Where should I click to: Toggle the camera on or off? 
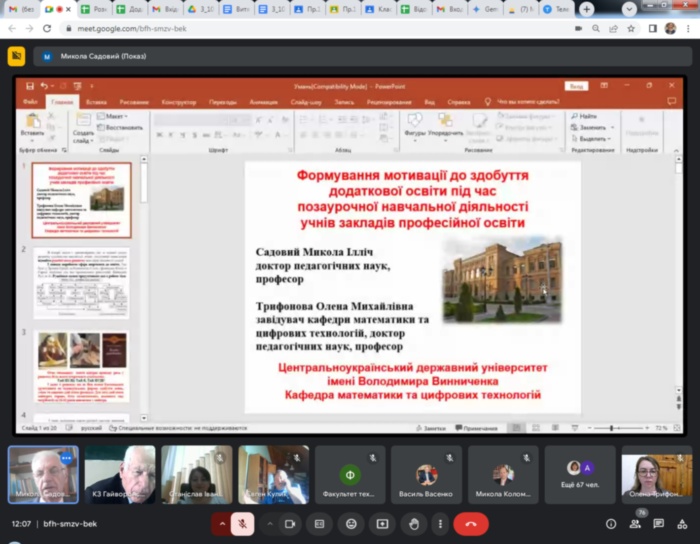(290, 523)
